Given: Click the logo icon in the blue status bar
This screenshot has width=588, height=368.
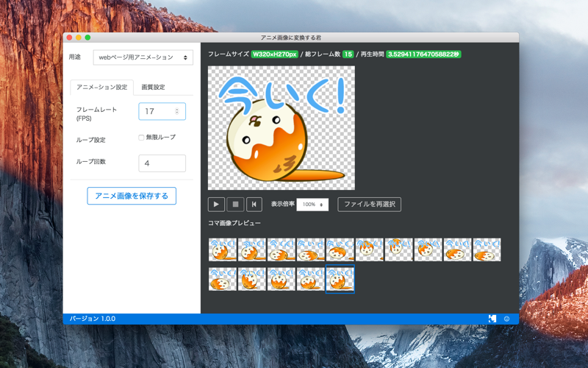Looking at the screenshot, I should pos(492,319).
